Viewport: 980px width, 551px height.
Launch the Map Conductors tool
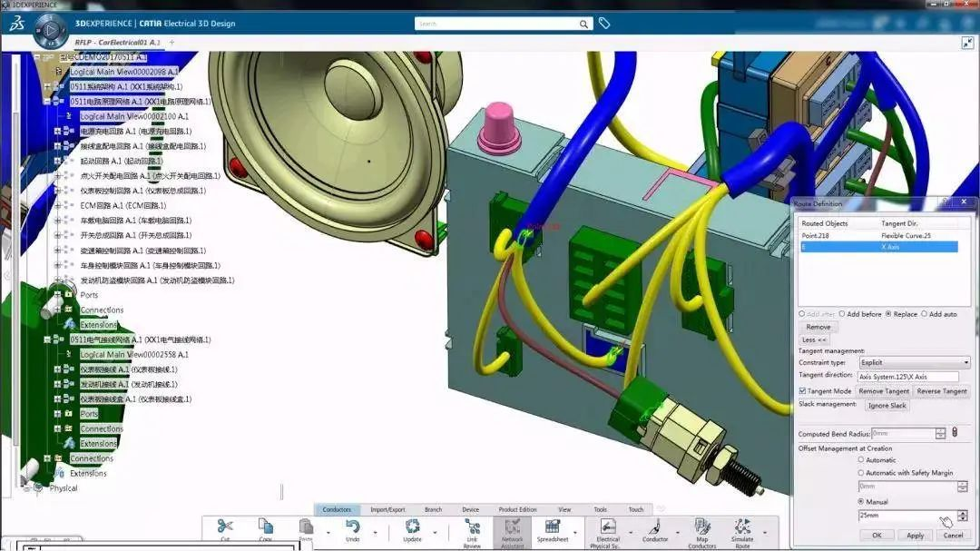pyautogui.click(x=701, y=526)
